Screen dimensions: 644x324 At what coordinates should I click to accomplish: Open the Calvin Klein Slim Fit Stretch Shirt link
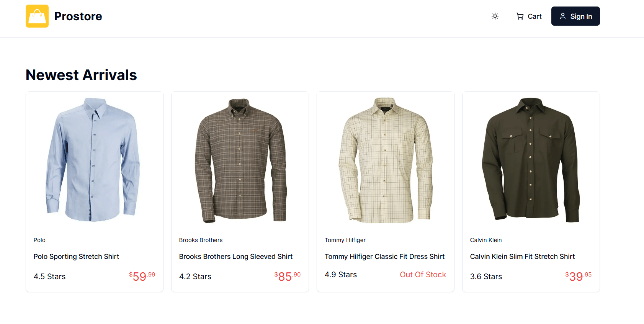click(x=522, y=257)
